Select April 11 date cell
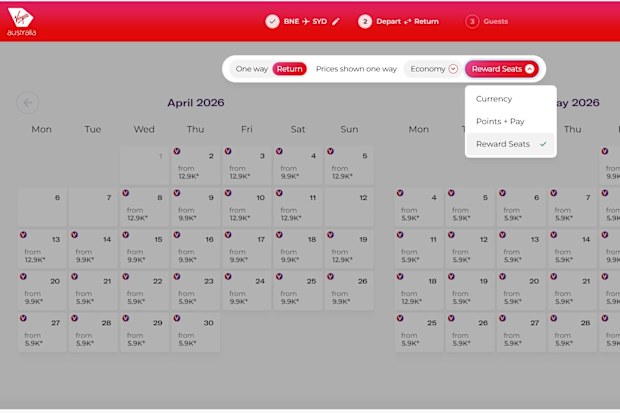This screenshot has width=620, height=413. click(298, 207)
